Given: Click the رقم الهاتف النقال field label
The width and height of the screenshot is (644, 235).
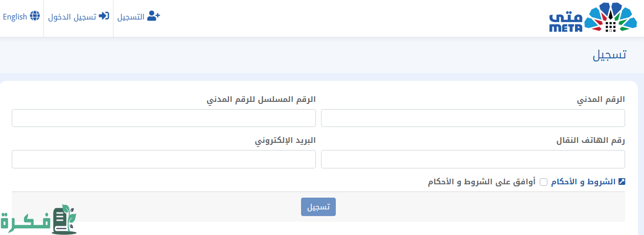Looking at the screenshot, I should (x=590, y=141).
